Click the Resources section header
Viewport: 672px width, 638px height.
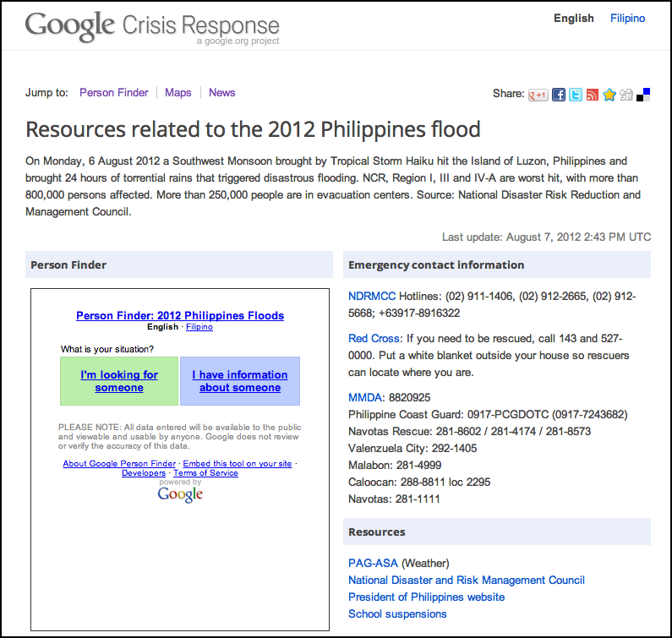tap(497, 532)
